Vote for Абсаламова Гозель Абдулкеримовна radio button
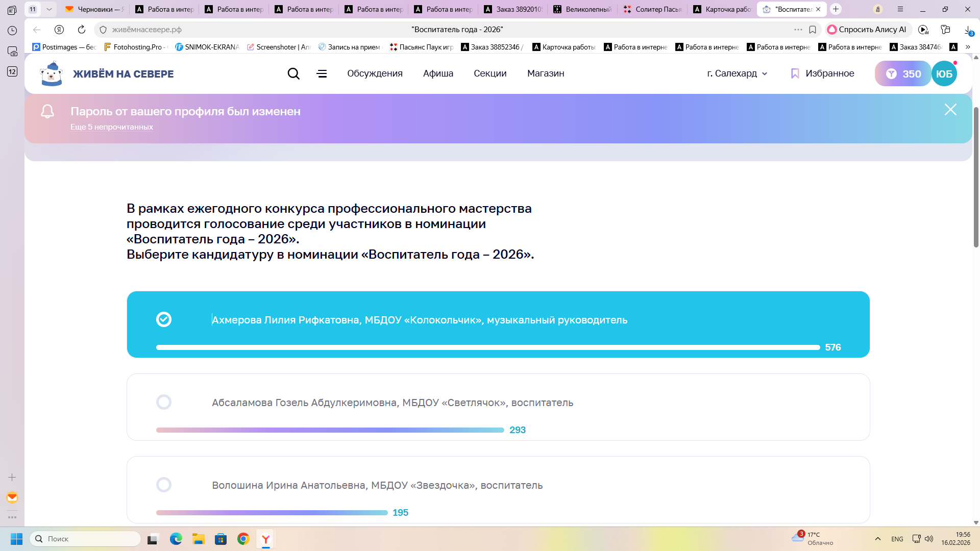The width and height of the screenshot is (980, 551). 164,402
